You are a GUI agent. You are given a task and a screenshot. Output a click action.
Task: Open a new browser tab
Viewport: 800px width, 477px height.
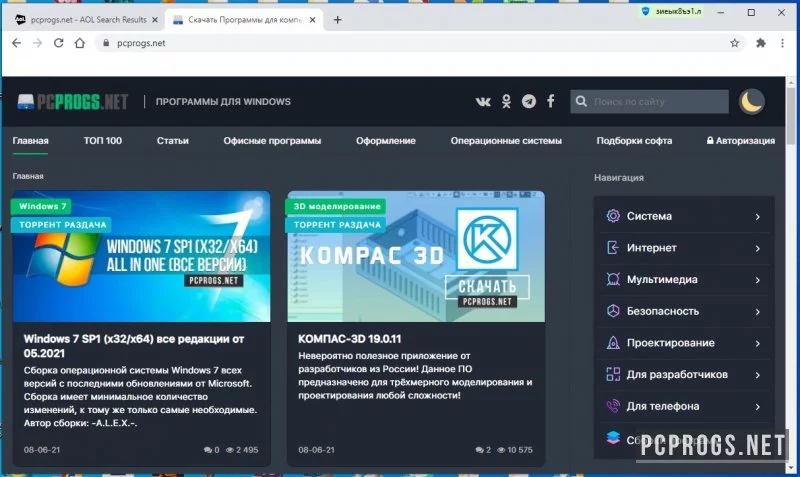(337, 20)
